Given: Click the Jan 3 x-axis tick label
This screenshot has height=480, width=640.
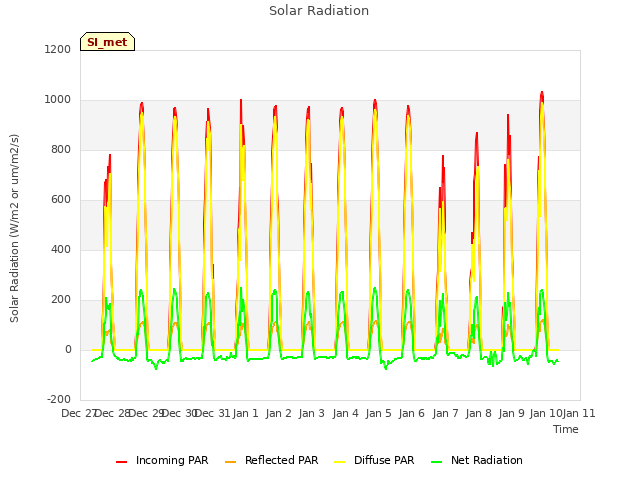Looking at the screenshot, I should pos(311,413).
